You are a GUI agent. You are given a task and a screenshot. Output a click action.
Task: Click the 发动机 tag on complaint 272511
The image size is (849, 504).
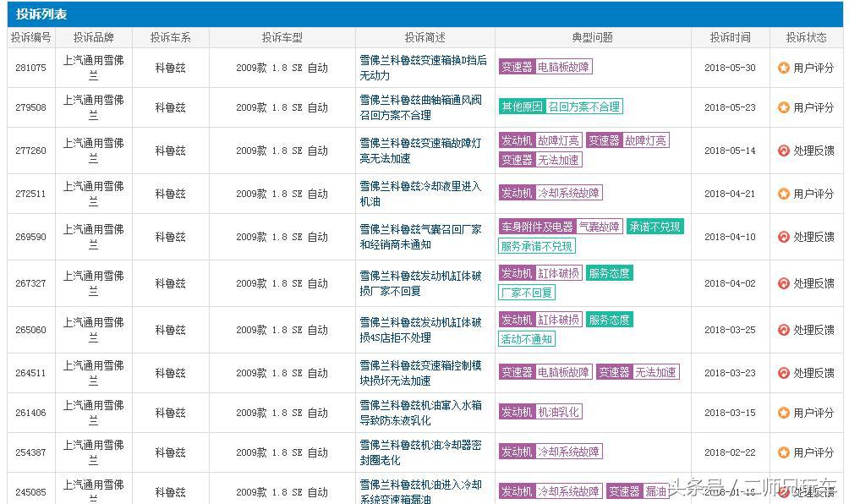click(517, 193)
